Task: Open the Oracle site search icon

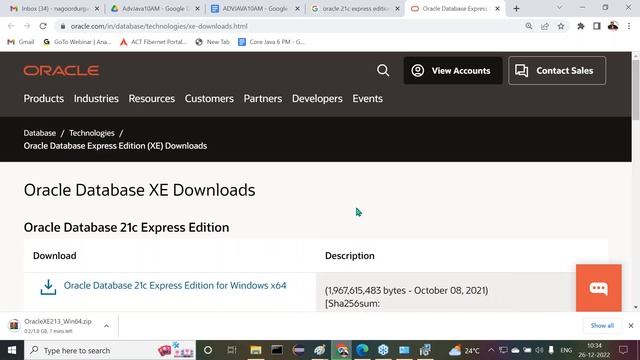Action: (x=383, y=70)
